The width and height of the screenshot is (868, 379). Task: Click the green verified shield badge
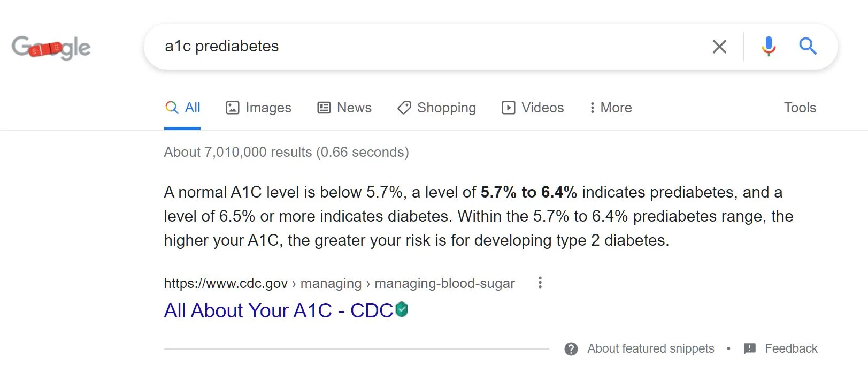(x=402, y=309)
